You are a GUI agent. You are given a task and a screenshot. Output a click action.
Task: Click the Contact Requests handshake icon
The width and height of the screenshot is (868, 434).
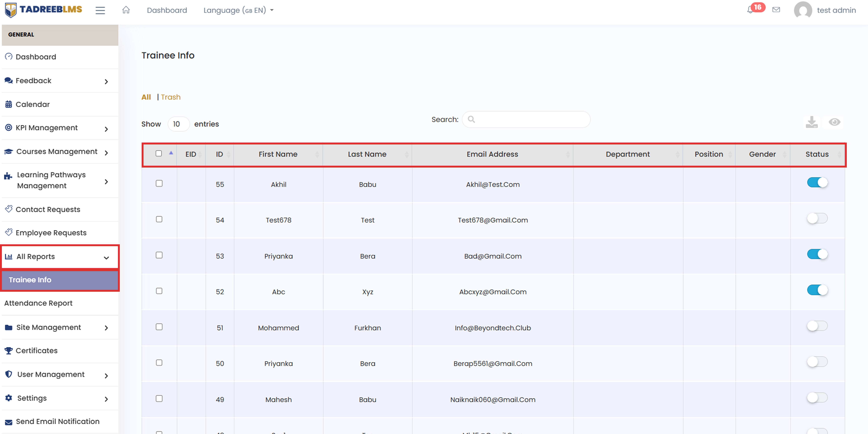pyautogui.click(x=9, y=209)
